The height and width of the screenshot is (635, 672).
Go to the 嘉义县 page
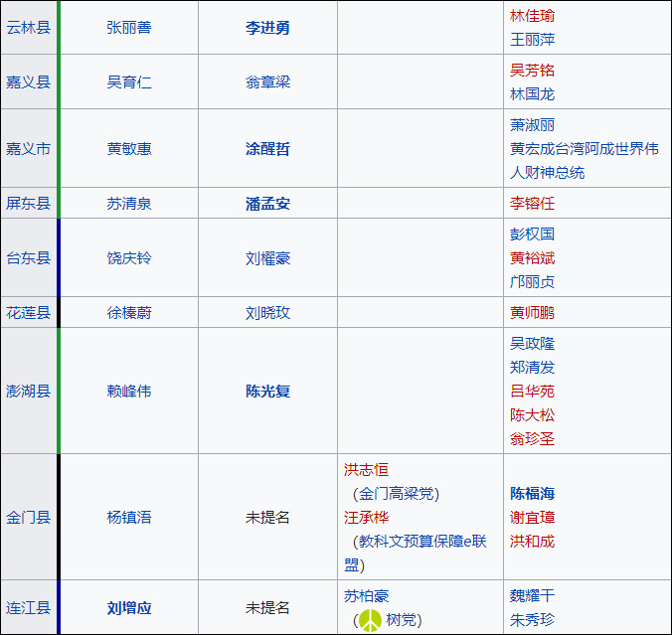[x=28, y=81]
